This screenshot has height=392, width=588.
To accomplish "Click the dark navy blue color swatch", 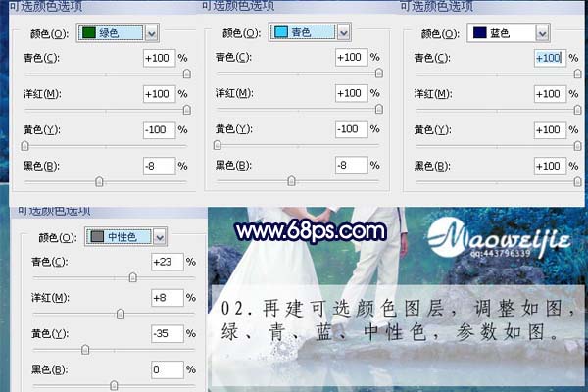I will (479, 31).
